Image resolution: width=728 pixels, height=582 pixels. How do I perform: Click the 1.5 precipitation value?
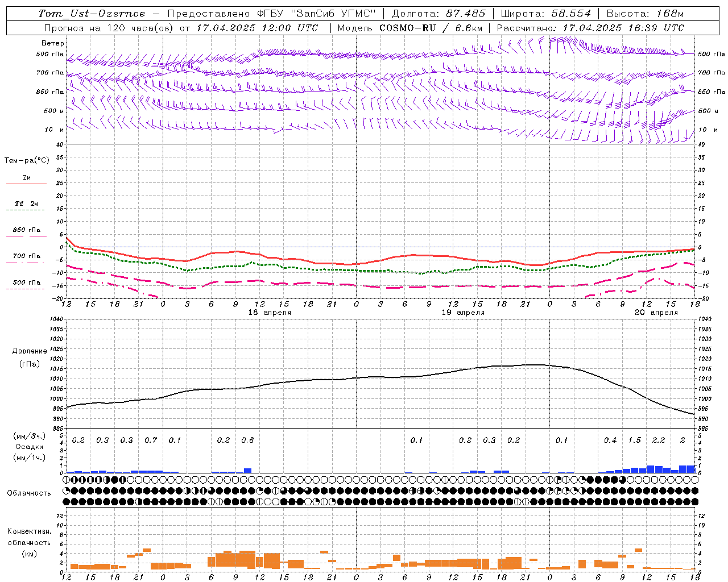(634, 440)
